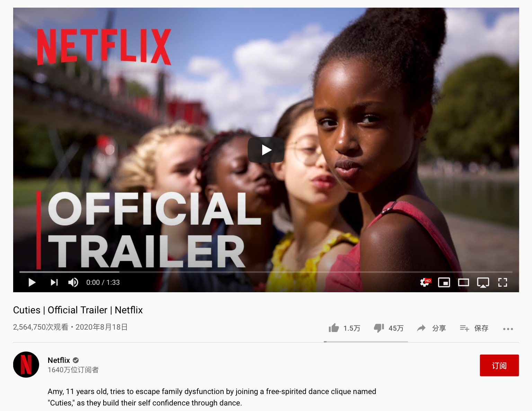
Task: Click the Netflix channel avatar logo
Action: (x=26, y=365)
